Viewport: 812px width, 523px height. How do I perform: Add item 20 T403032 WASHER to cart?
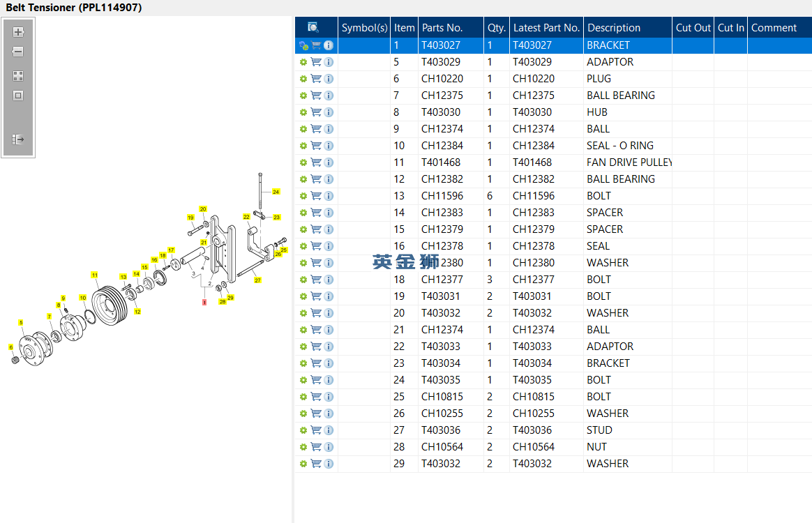coord(316,313)
